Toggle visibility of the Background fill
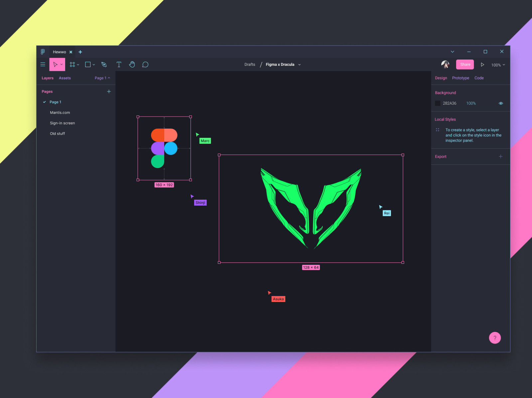This screenshot has width=532, height=398. pos(501,103)
